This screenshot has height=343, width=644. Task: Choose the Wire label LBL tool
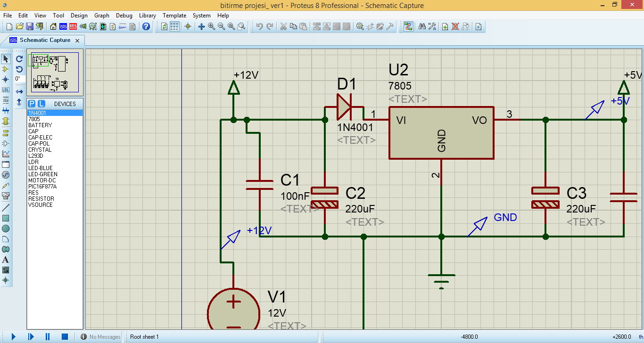(6, 90)
